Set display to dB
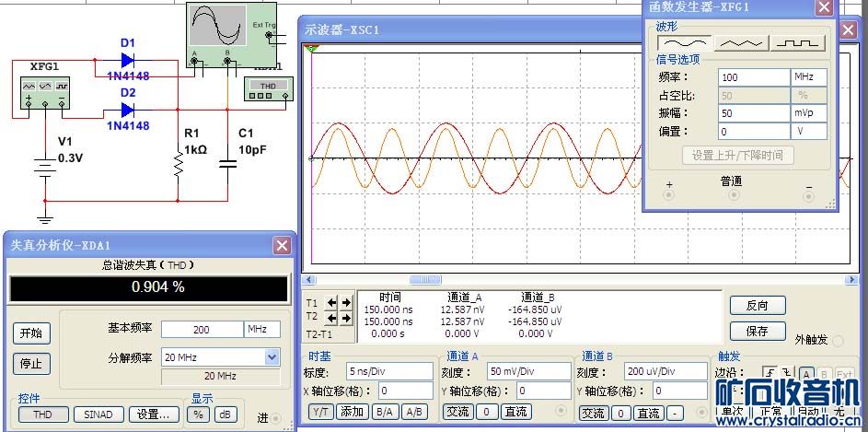The height and width of the screenshot is (432, 868). click(x=225, y=414)
